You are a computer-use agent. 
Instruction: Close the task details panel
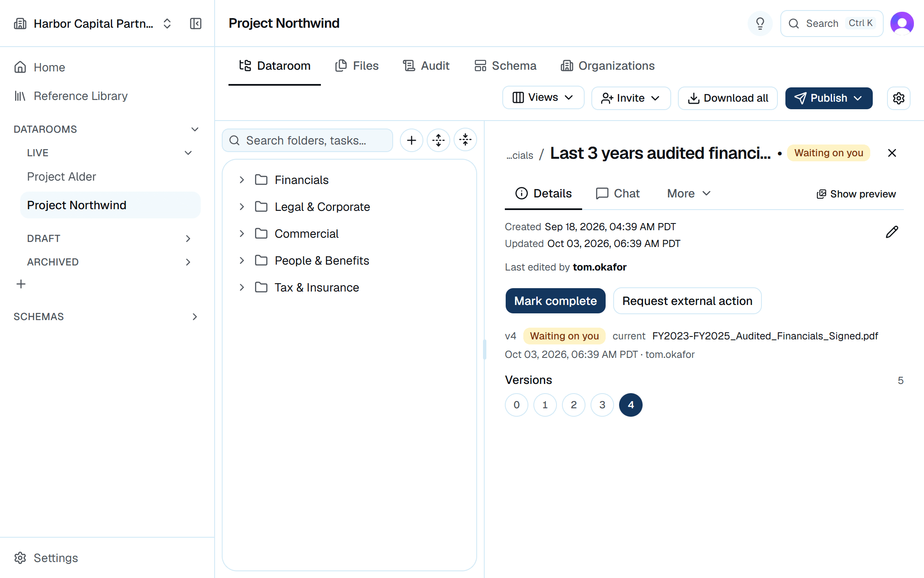click(892, 153)
